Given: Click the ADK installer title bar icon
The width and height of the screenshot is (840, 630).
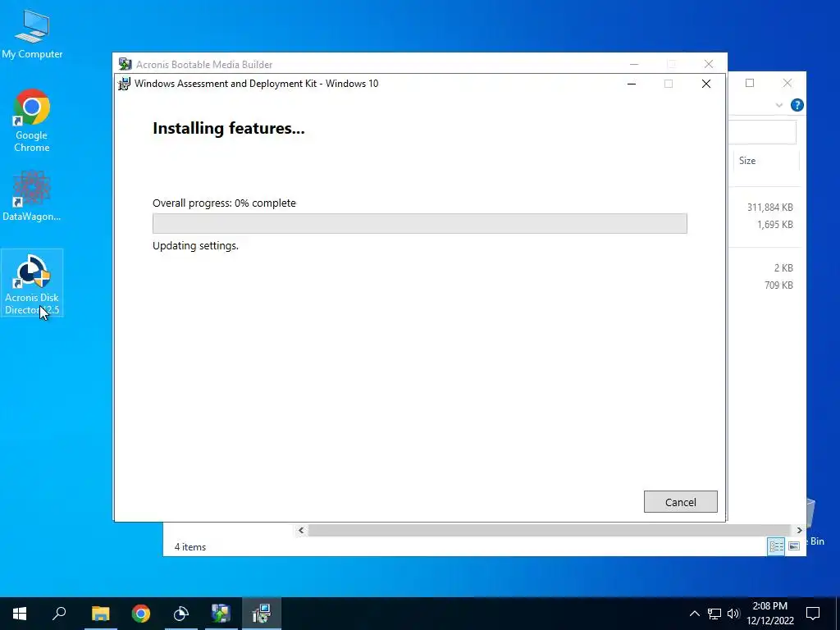Looking at the screenshot, I should pyautogui.click(x=125, y=84).
